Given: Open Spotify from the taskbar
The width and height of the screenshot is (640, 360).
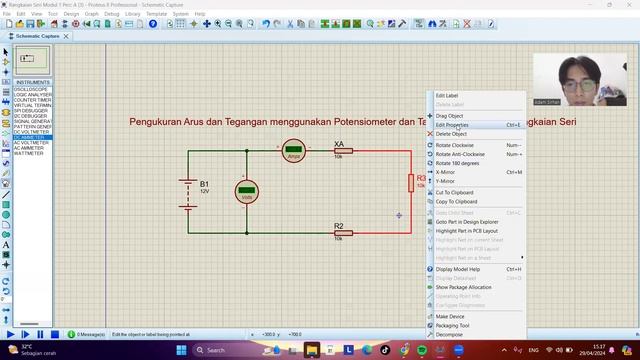Looking at the screenshot, I should tap(422, 350).
